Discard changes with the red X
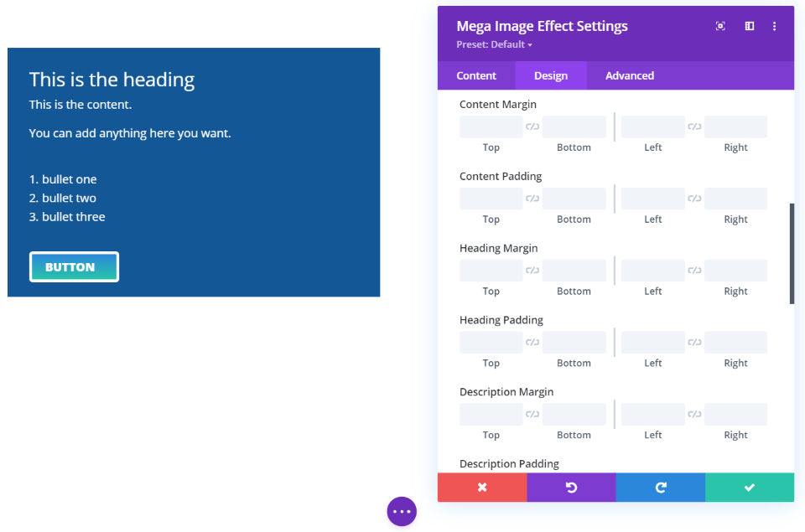The height and width of the screenshot is (532, 805). point(482,488)
